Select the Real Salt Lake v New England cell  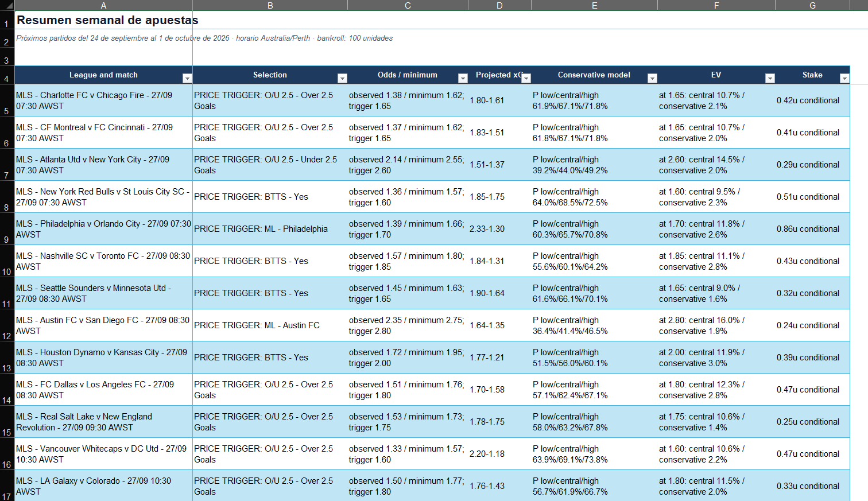[104, 422]
